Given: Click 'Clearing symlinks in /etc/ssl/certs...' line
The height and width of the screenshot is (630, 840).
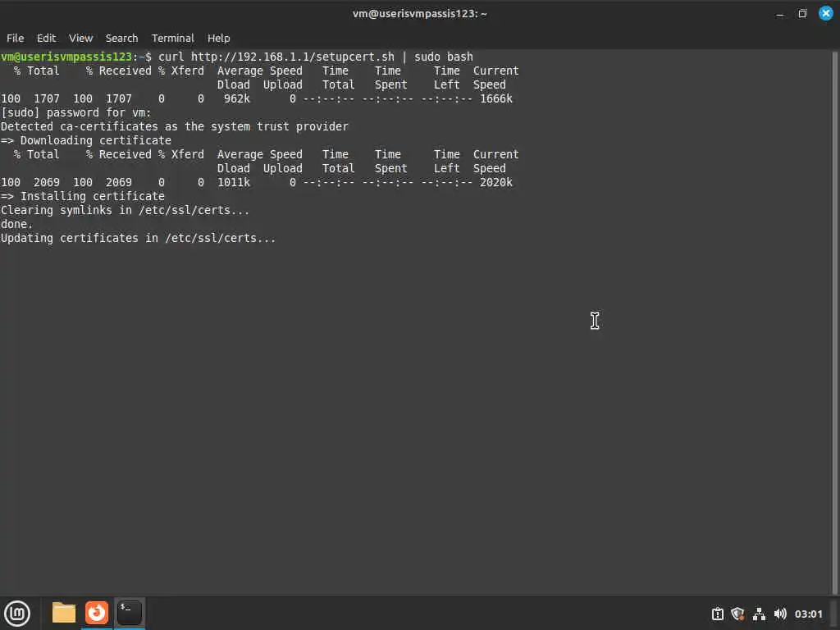Looking at the screenshot, I should click(x=125, y=210).
